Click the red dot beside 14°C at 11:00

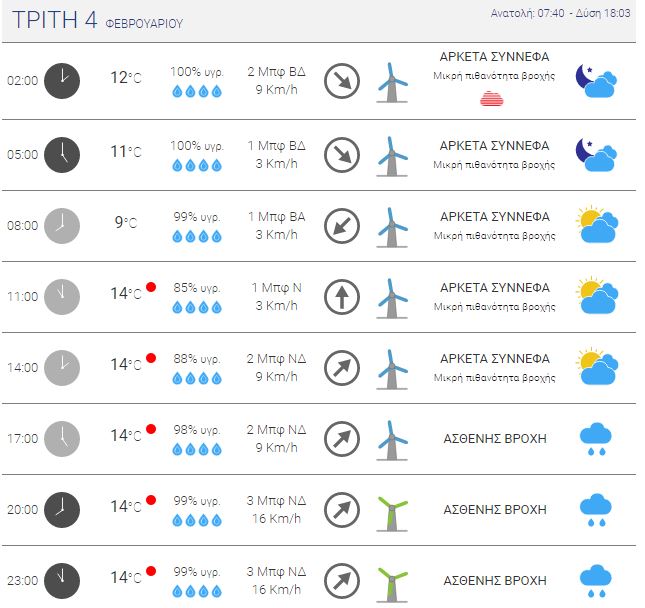151,287
